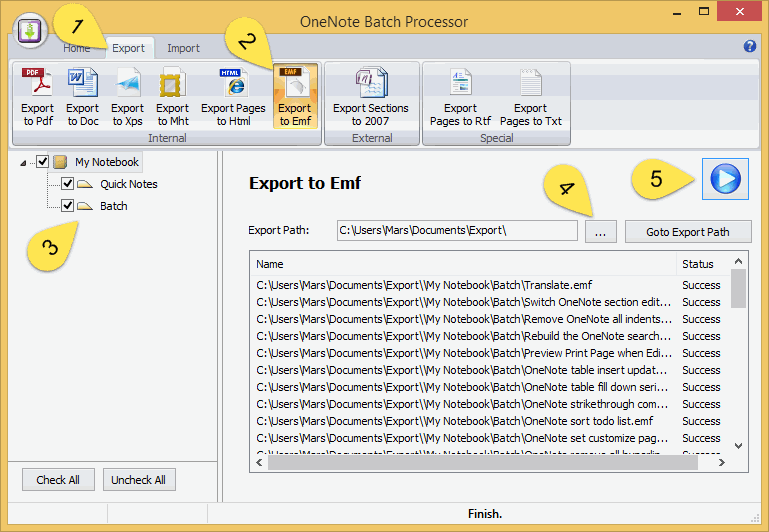The width and height of the screenshot is (769, 532).
Task: Click the Status column header
Action: click(x=702, y=264)
